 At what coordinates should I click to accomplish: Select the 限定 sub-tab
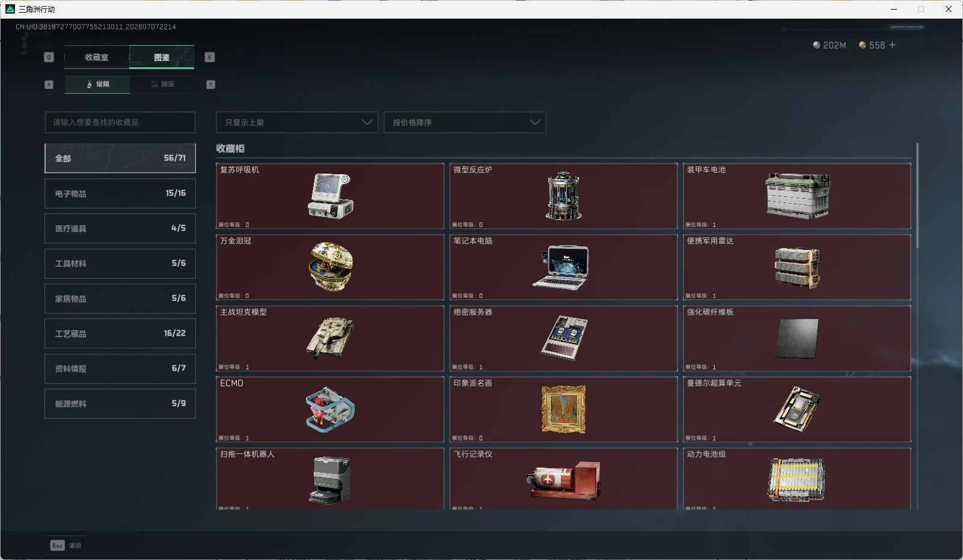click(162, 85)
